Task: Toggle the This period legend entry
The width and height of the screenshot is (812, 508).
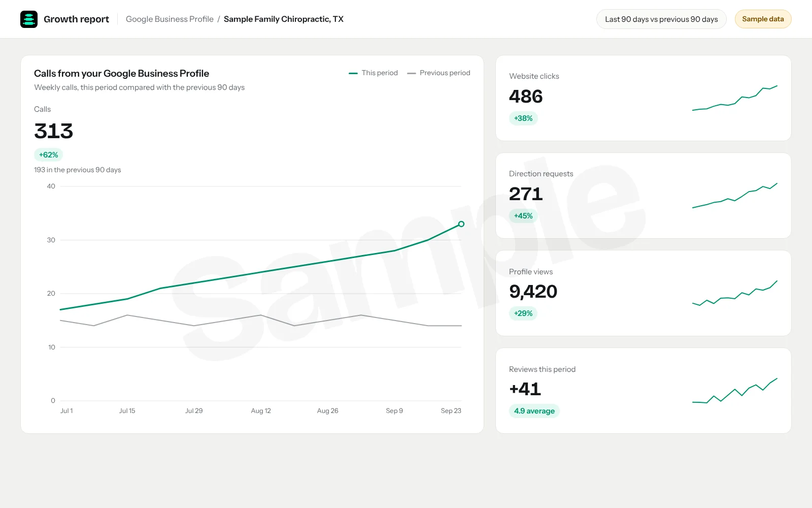Action: [373, 73]
